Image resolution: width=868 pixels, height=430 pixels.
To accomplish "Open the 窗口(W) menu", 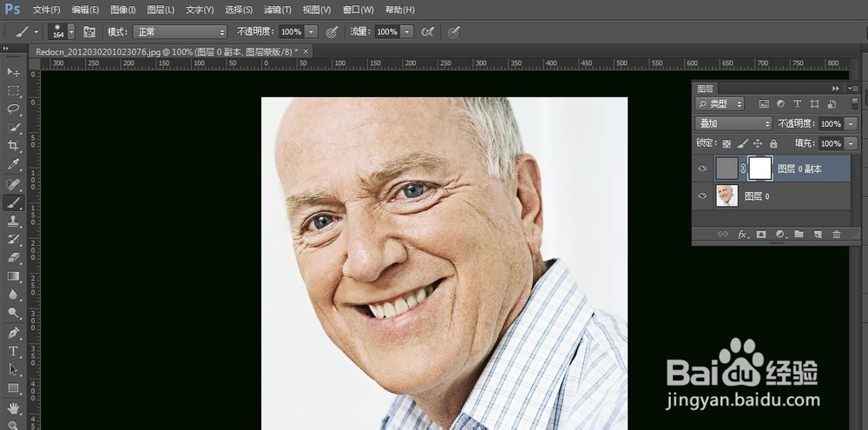I will click(358, 10).
